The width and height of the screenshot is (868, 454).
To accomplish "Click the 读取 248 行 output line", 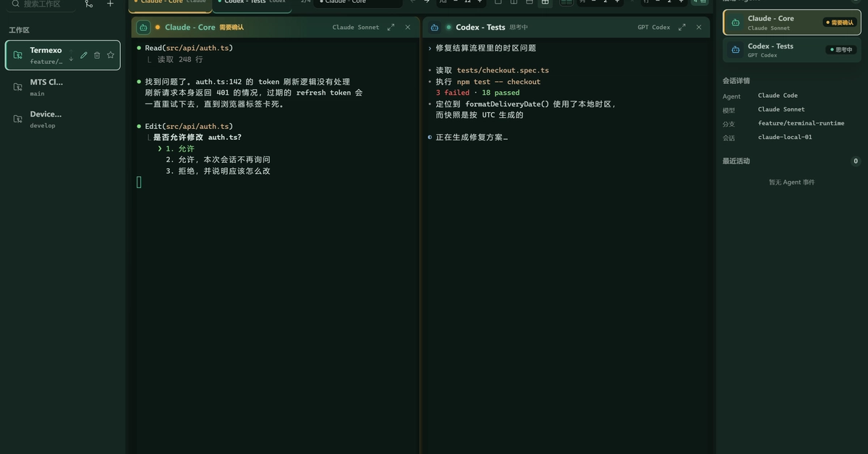I will coord(180,59).
